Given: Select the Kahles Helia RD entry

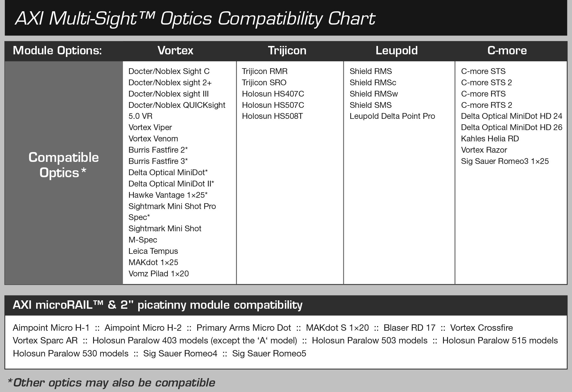Looking at the screenshot, I should 490,139.
